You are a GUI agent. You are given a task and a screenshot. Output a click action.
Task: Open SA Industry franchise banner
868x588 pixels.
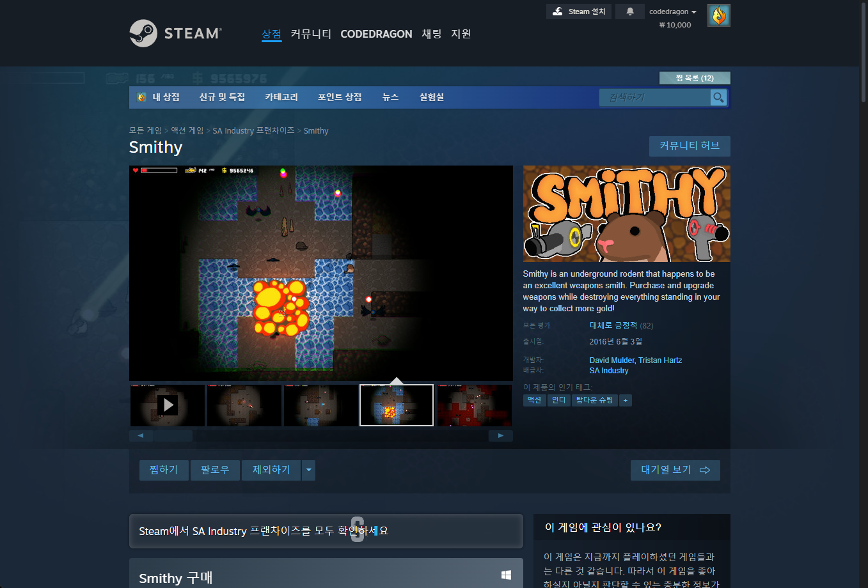[x=326, y=531]
